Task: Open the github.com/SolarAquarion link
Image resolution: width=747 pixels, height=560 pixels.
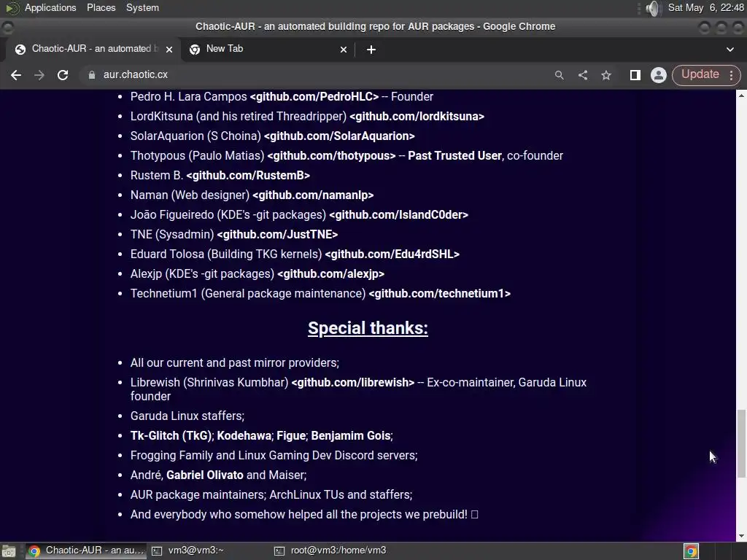Action: tap(339, 136)
